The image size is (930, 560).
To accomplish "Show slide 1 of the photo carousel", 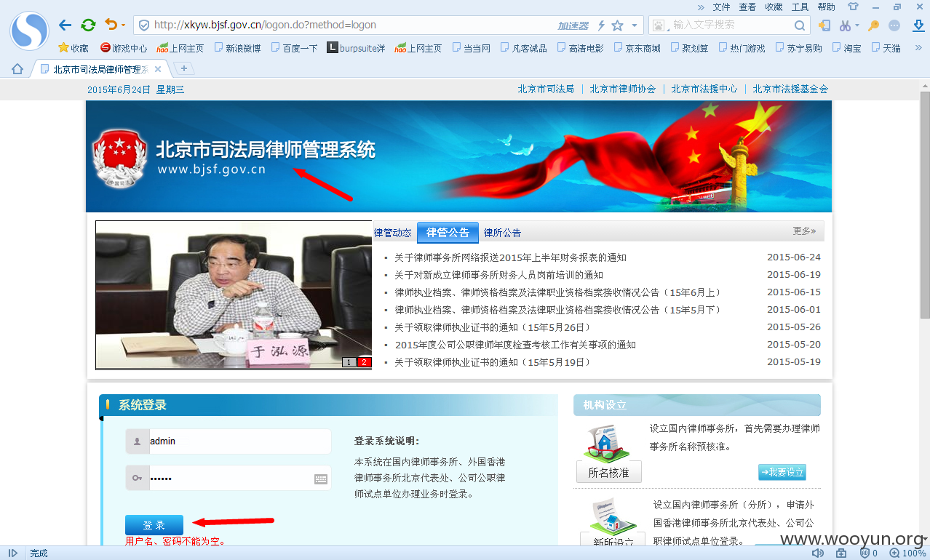I will (x=349, y=362).
